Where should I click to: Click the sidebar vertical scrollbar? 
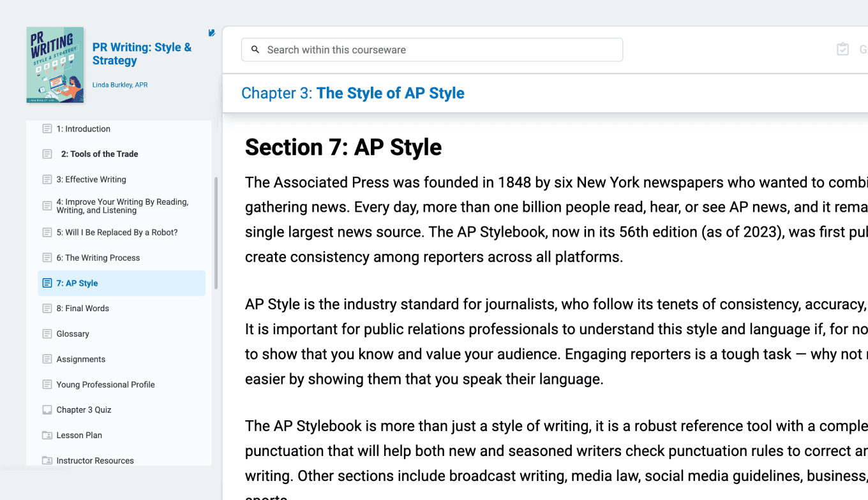tap(216, 233)
